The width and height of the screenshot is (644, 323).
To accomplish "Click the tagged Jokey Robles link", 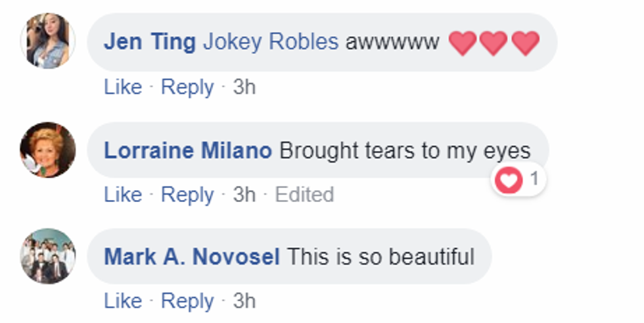I will click(271, 43).
